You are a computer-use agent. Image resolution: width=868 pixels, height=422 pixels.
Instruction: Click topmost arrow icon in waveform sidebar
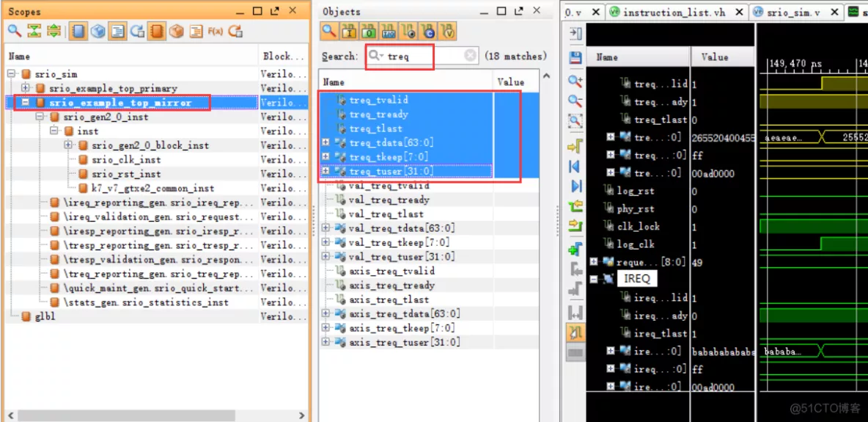[x=575, y=34]
